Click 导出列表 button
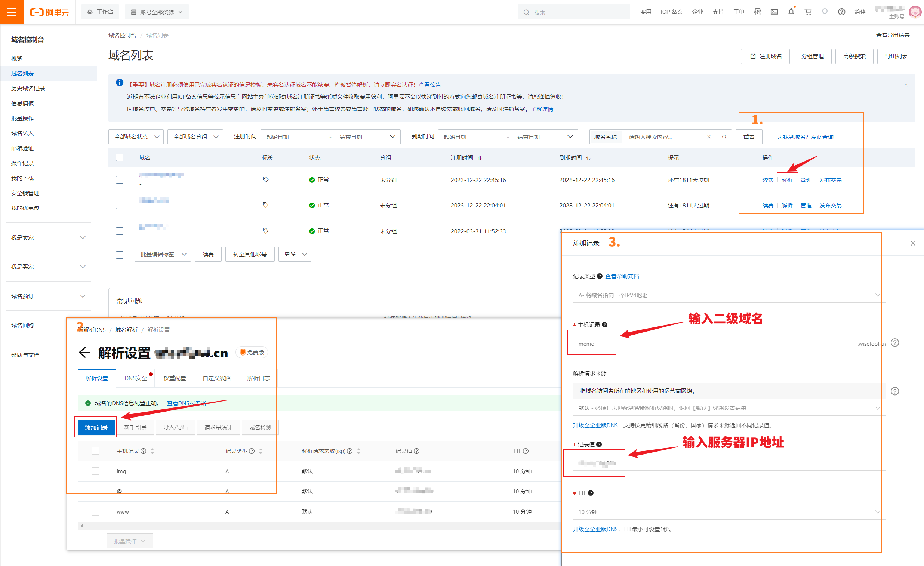The height and width of the screenshot is (566, 924). (896, 56)
